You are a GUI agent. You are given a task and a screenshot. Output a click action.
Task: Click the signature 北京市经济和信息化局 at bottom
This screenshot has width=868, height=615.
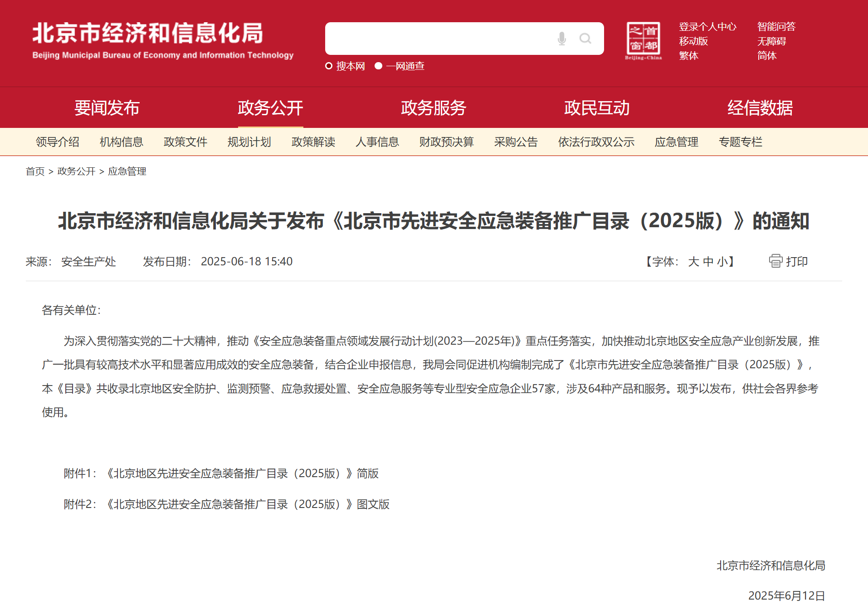pyautogui.click(x=771, y=566)
